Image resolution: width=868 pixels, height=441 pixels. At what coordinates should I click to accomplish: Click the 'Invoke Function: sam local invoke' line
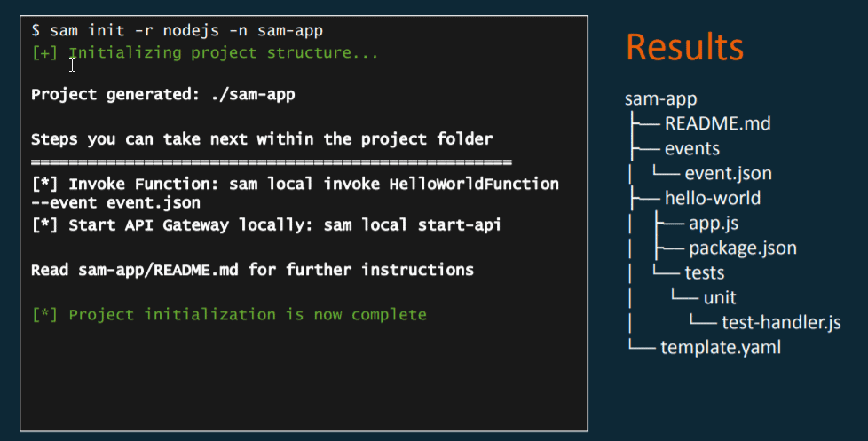click(295, 184)
